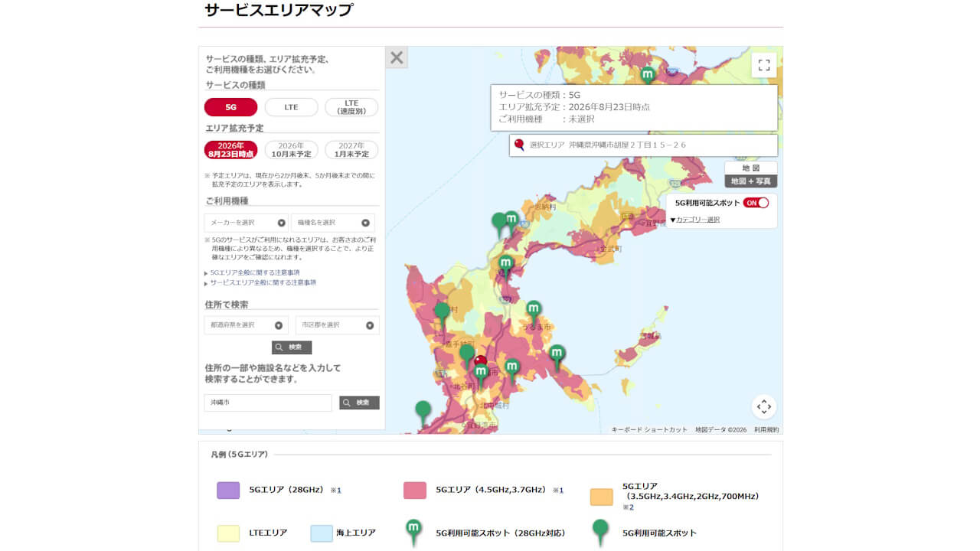Select the LTE service type
The height and width of the screenshot is (551, 980).
point(291,107)
